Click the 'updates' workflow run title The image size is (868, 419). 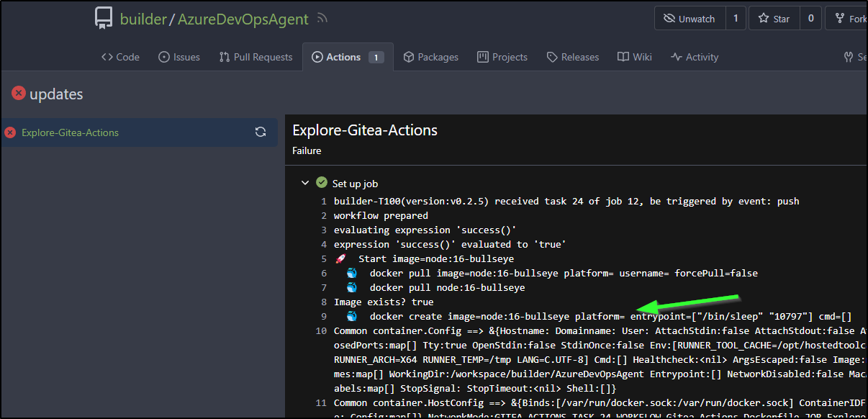[x=56, y=94]
